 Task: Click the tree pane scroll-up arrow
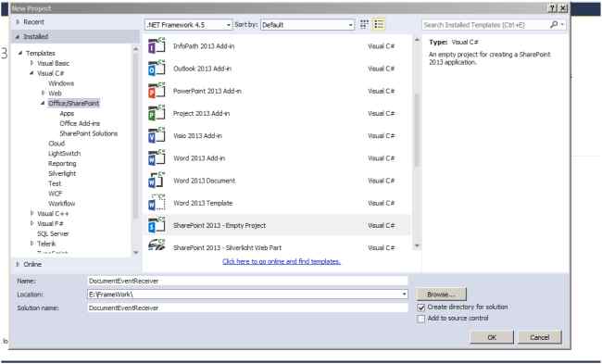tap(135, 49)
